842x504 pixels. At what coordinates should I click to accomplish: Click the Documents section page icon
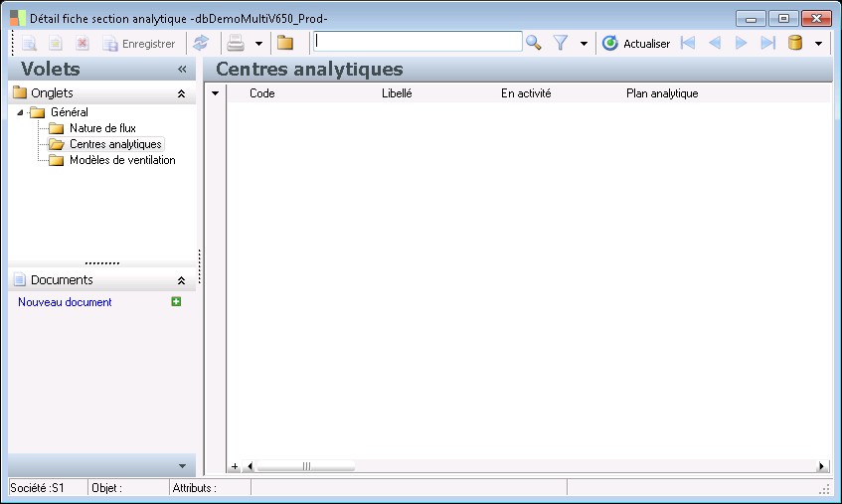click(19, 279)
